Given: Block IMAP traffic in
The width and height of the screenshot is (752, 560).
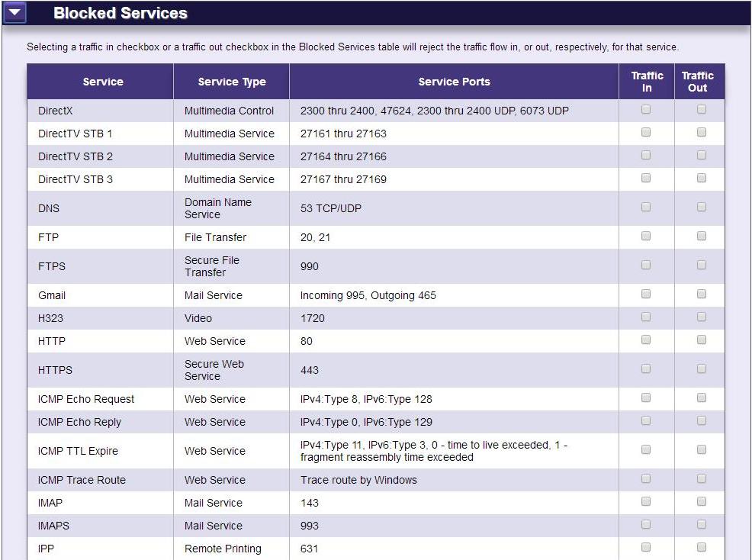Looking at the screenshot, I should pyautogui.click(x=646, y=501).
